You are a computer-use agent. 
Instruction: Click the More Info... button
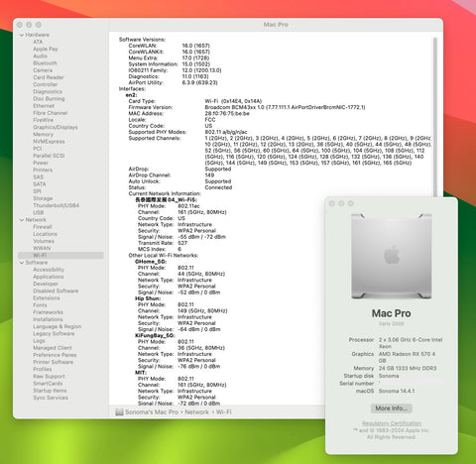392,408
